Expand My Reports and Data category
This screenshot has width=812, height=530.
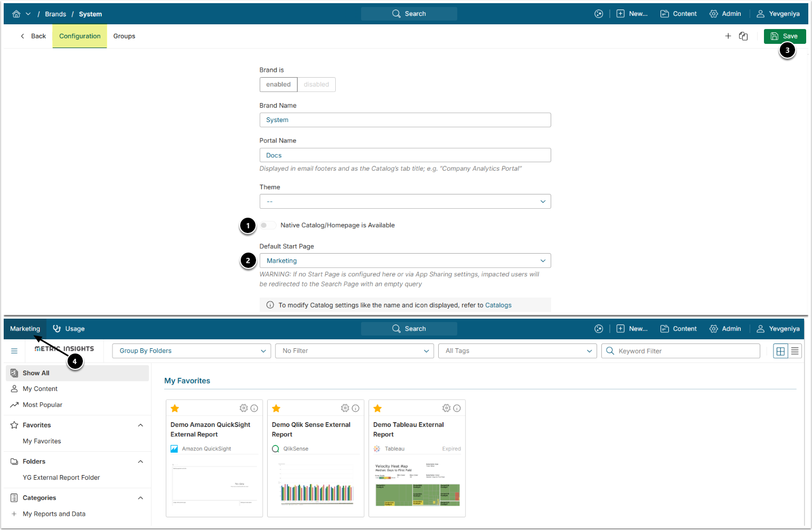pos(14,514)
